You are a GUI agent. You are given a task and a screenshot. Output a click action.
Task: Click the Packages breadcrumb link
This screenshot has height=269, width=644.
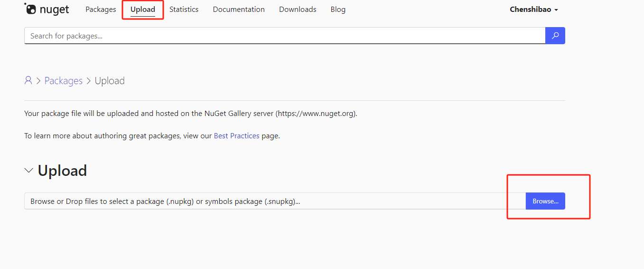tap(64, 81)
